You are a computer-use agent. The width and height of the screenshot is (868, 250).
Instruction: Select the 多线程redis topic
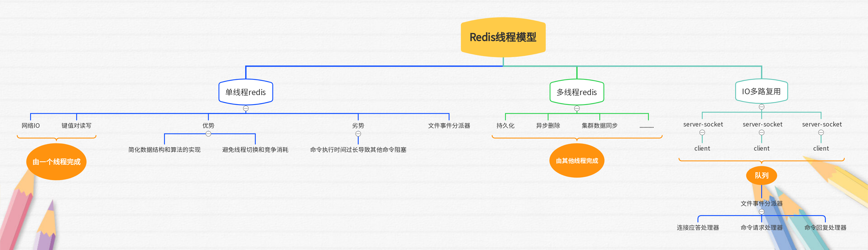pos(577,92)
